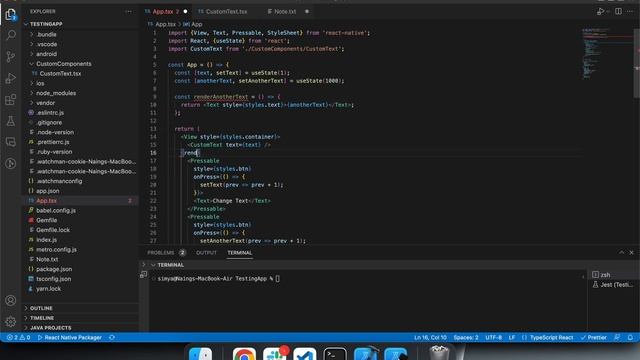Screen dimensions: 640x360
Task: Click errors and warnings count in status bar
Action: [x=18, y=338]
